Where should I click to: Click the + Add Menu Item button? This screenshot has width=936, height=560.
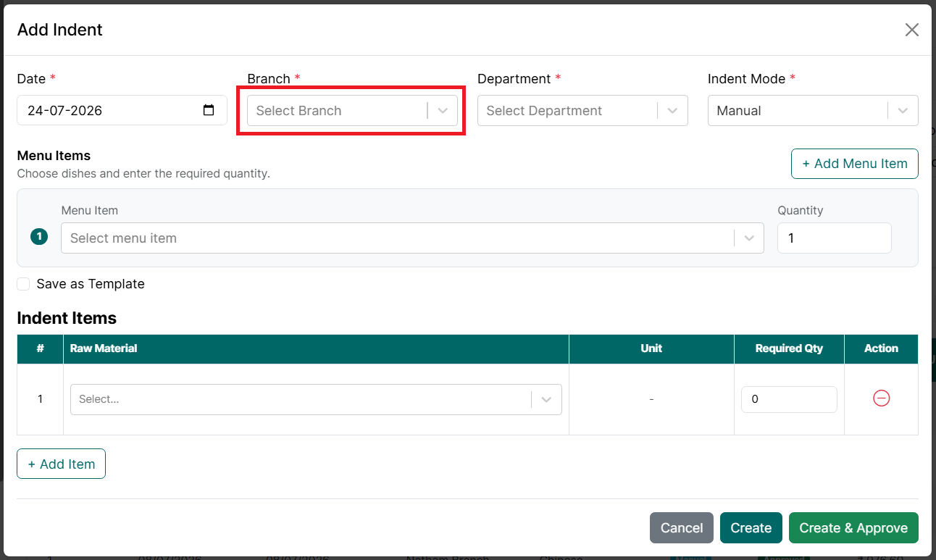point(855,164)
